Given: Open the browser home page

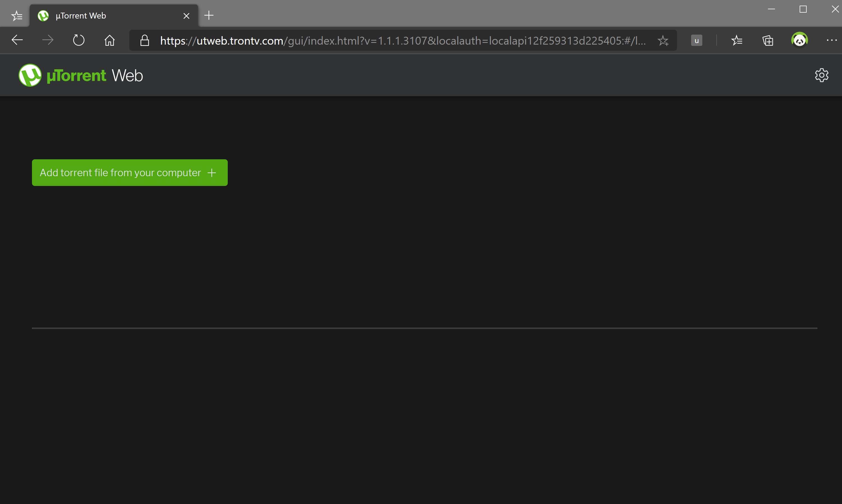Looking at the screenshot, I should tap(109, 40).
